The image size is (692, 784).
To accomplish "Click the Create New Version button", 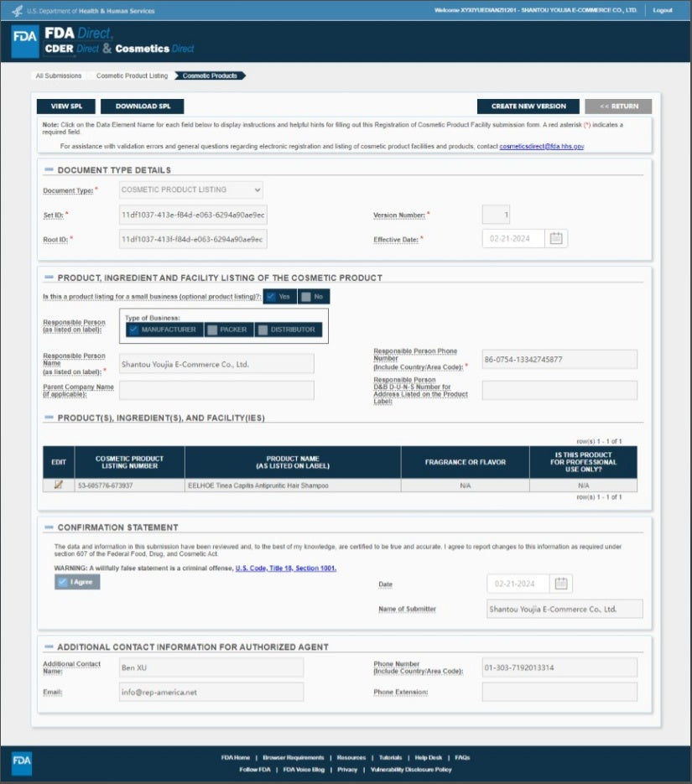I will [528, 106].
